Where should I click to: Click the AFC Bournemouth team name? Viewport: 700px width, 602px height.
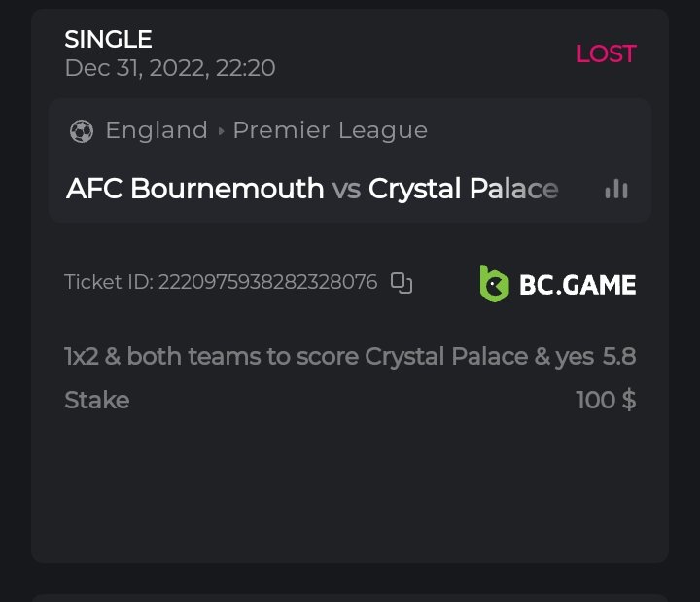[x=194, y=189]
